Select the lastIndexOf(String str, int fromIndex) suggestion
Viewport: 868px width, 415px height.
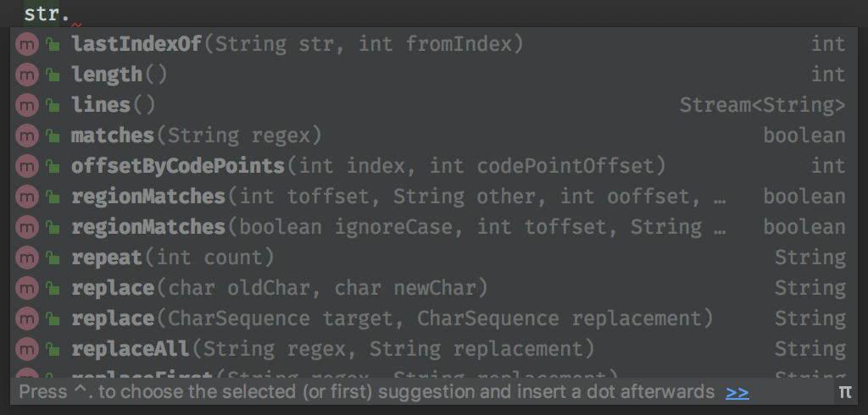coord(297,44)
